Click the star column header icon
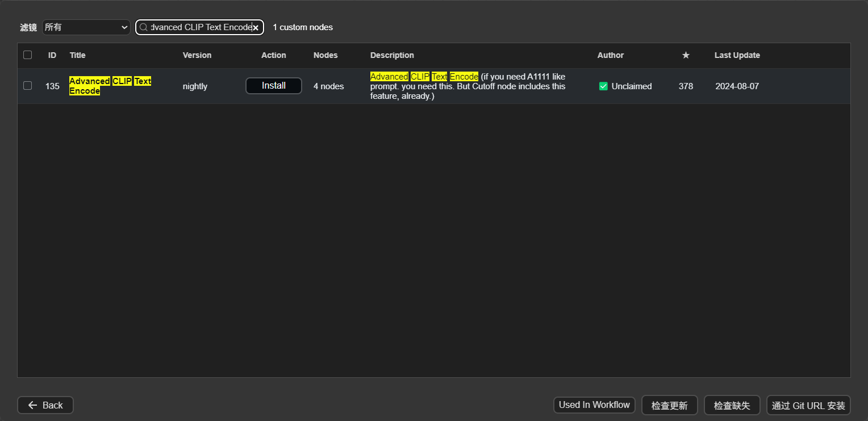 coord(686,55)
